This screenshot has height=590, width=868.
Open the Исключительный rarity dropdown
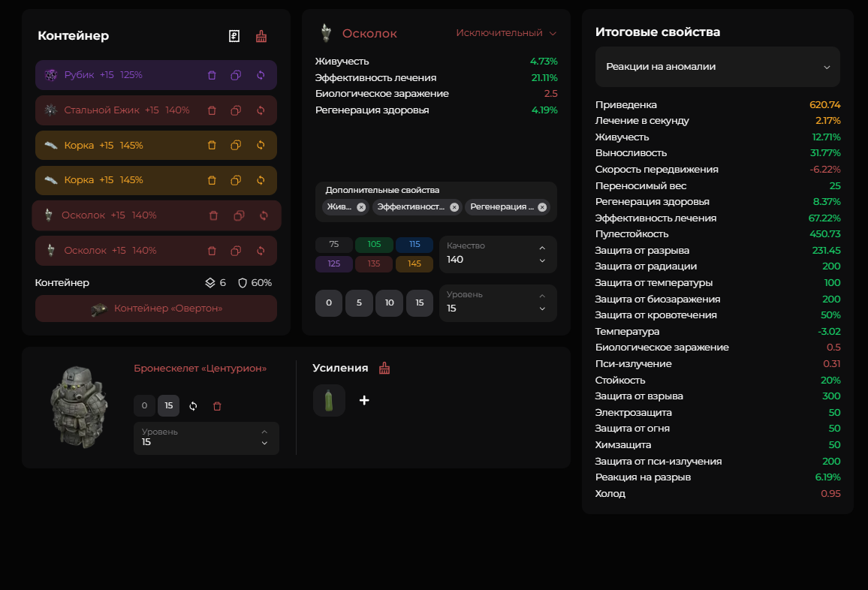pos(506,33)
